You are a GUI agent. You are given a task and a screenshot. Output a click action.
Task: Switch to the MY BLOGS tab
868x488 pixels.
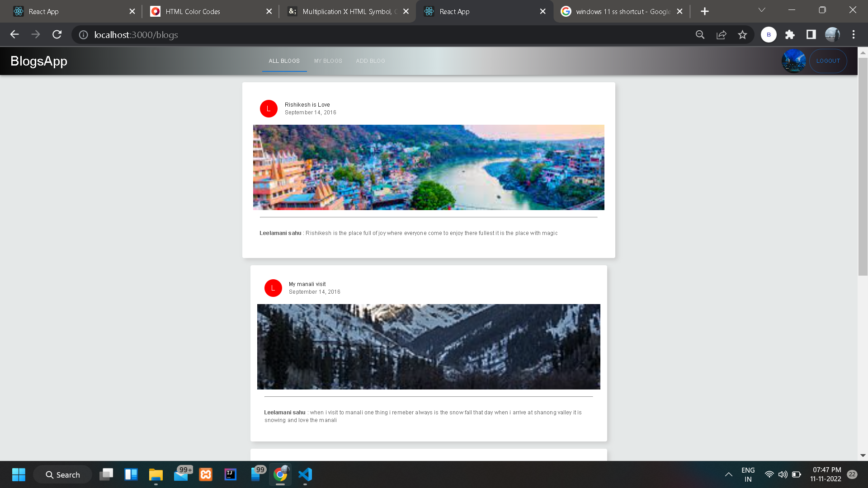(x=328, y=61)
